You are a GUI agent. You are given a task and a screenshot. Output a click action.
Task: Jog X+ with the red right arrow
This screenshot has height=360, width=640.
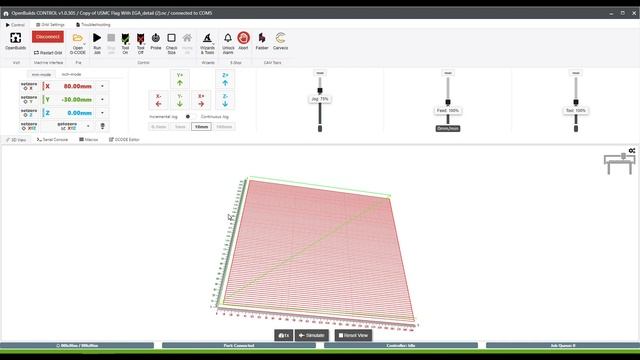click(201, 100)
